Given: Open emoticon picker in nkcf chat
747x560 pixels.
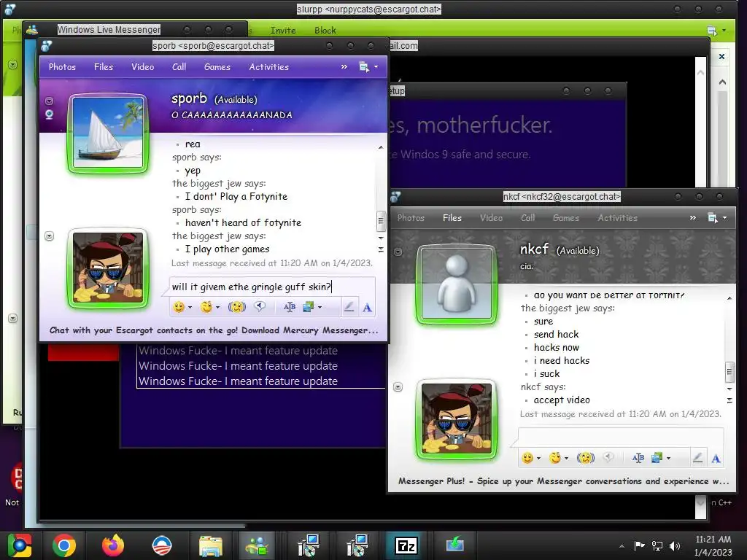Looking at the screenshot, I should [527, 458].
